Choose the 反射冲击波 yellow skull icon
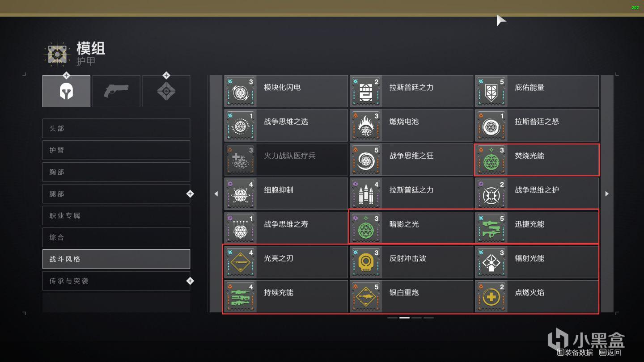 367,262
